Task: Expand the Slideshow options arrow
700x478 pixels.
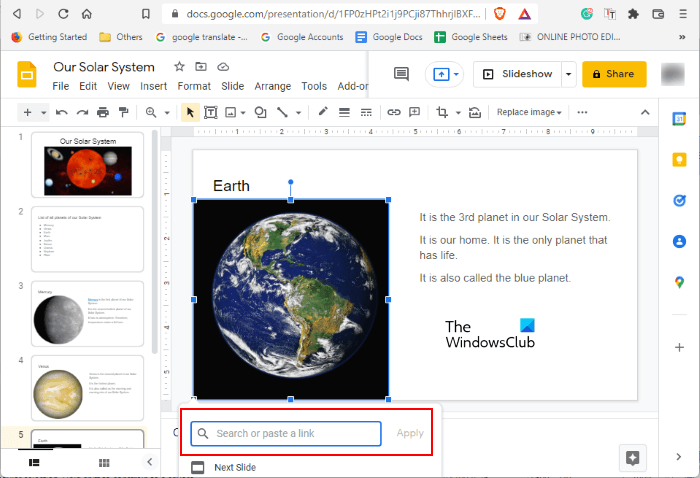Action: click(x=568, y=74)
